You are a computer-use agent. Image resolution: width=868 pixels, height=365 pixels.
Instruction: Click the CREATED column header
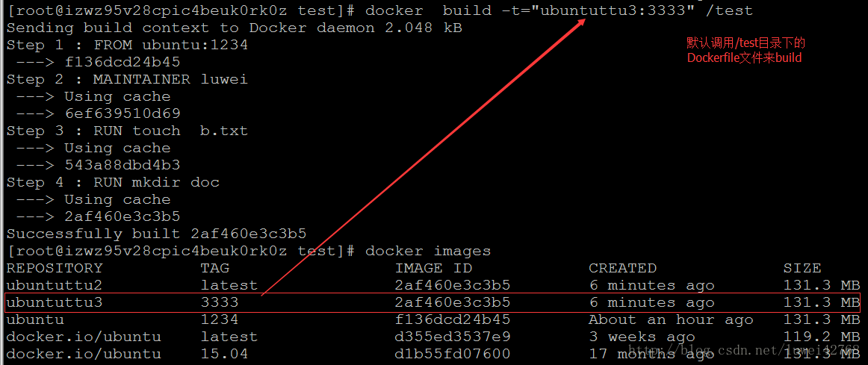pyautogui.click(x=622, y=268)
